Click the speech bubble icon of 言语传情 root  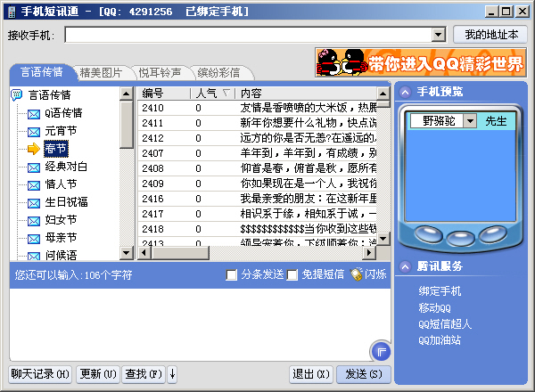point(16,94)
